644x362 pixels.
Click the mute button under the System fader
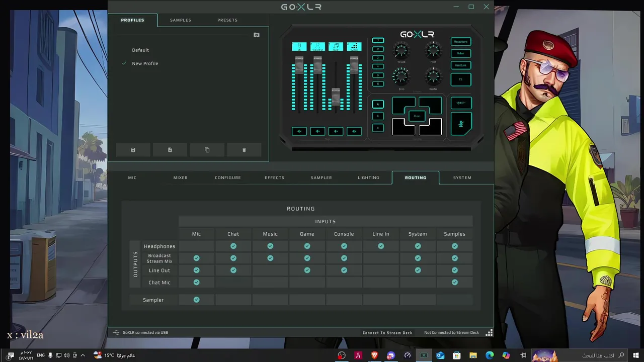click(354, 131)
